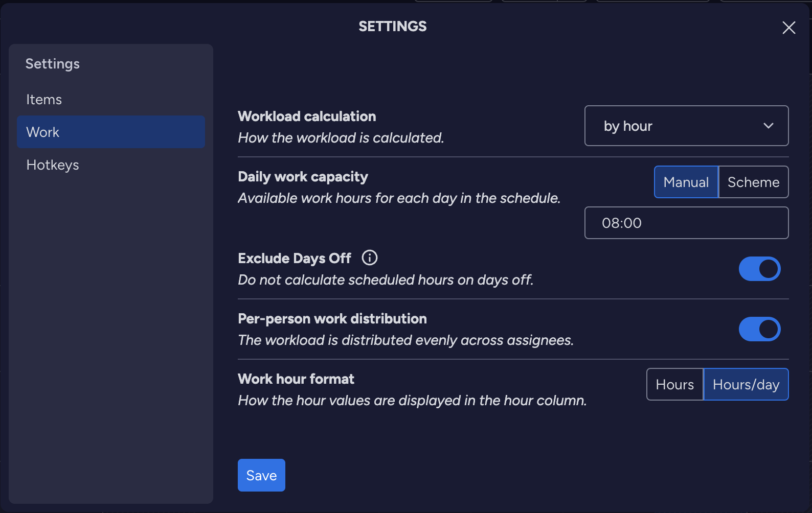Click the 'Per-person work distribution' heading text

(332, 319)
